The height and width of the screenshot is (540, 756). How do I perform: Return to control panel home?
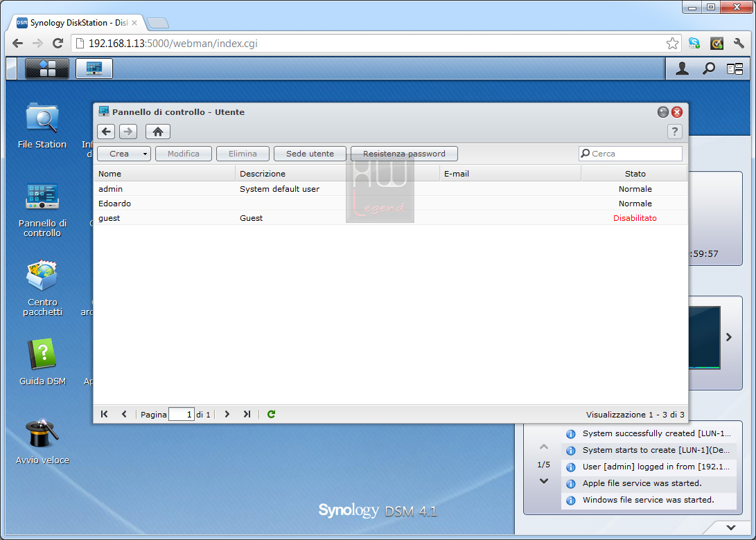pyautogui.click(x=158, y=132)
